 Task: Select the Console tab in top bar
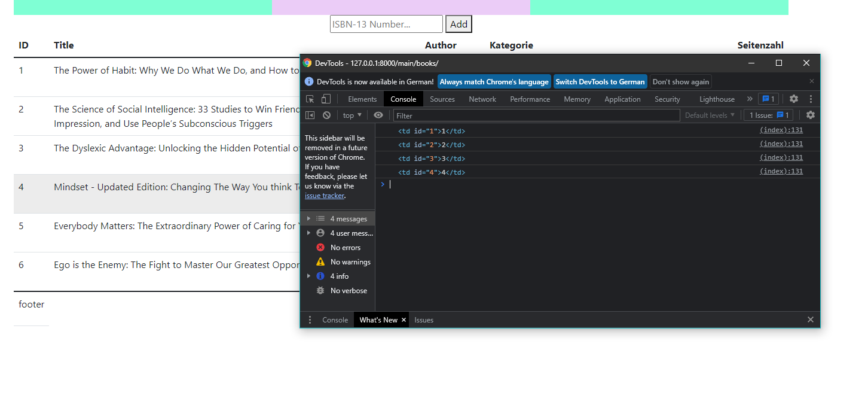click(404, 99)
